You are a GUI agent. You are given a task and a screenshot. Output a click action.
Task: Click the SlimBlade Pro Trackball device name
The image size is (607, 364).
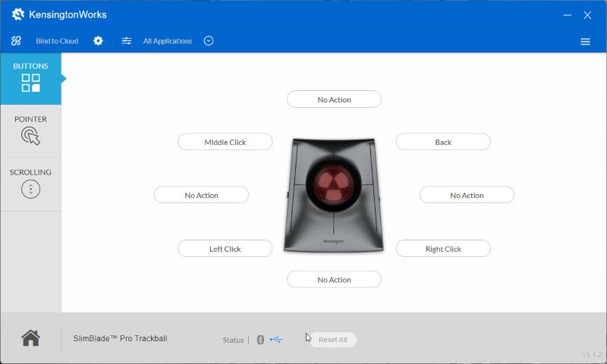121,338
